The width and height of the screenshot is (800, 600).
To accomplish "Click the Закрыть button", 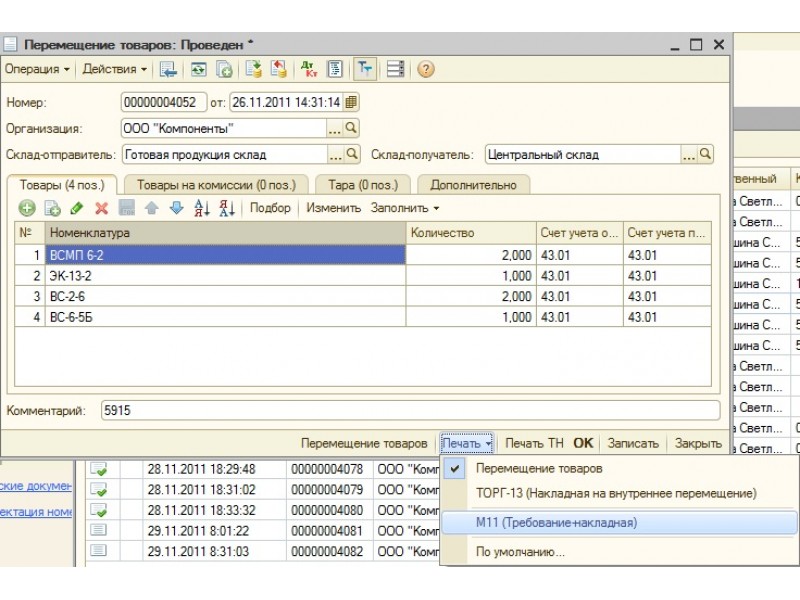I will click(698, 443).
